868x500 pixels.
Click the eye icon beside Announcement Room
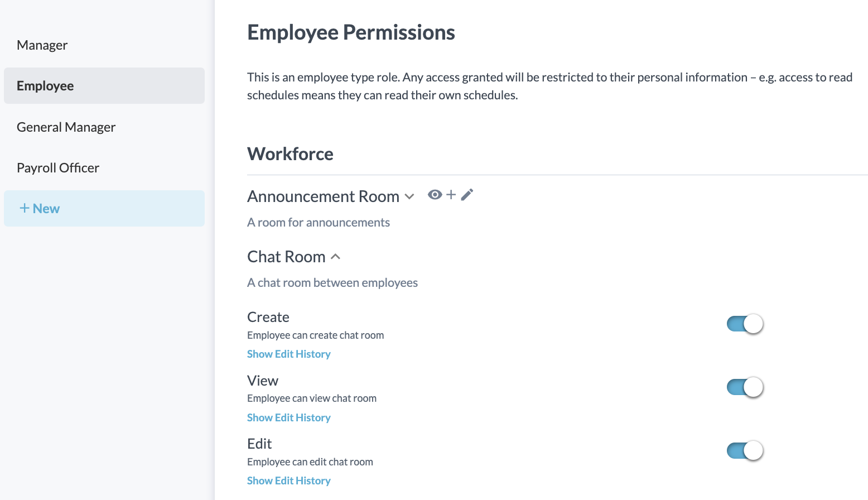(435, 195)
